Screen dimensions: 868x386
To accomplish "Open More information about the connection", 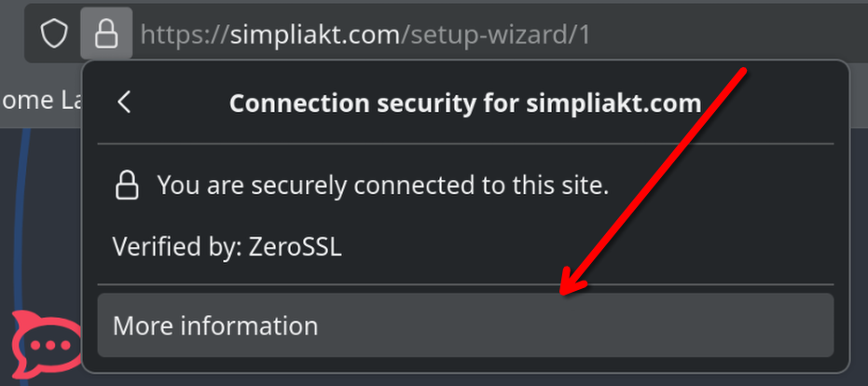I will (x=465, y=325).
